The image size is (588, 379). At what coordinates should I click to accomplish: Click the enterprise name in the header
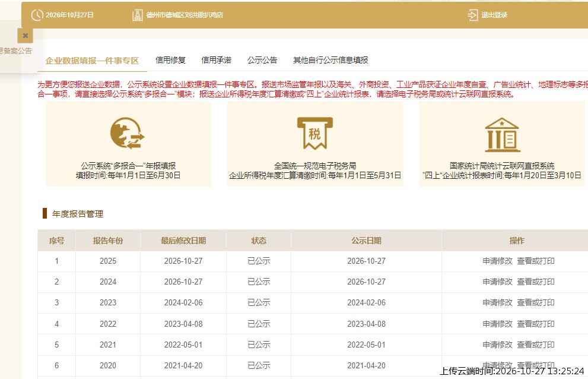click(x=185, y=15)
